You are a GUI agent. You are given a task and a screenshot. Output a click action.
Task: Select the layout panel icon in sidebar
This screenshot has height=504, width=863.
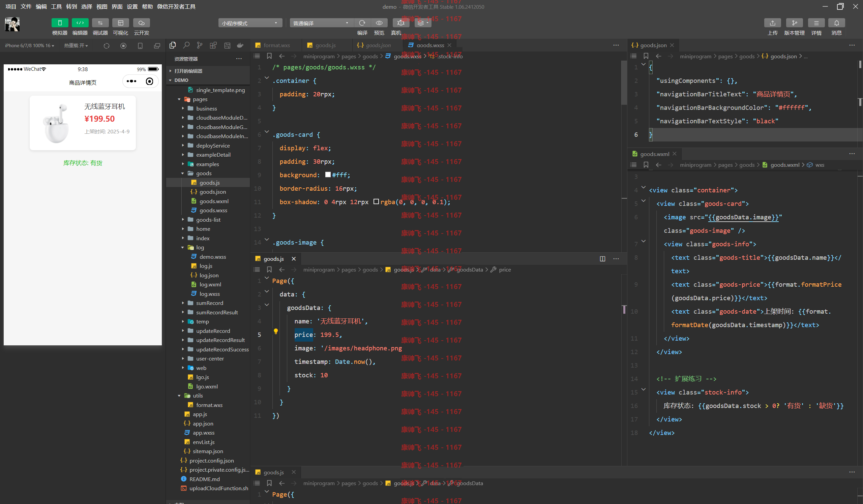[x=227, y=45]
